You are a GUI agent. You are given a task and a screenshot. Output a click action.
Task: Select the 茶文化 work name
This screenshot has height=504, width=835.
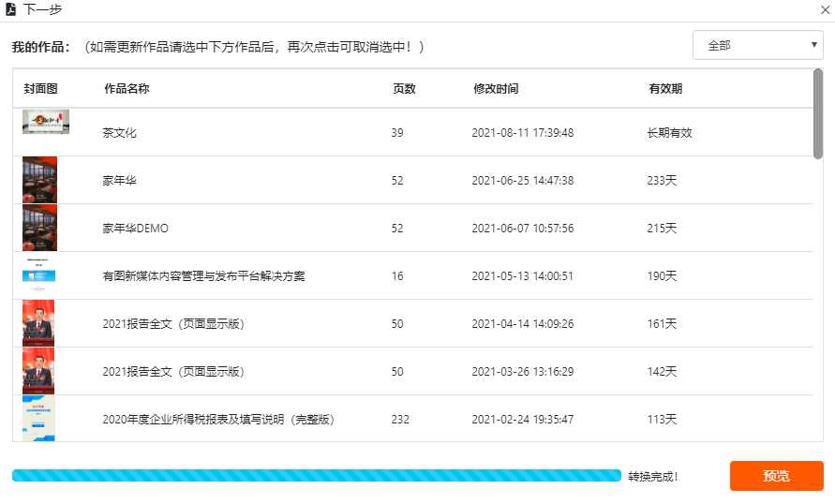tap(120, 133)
